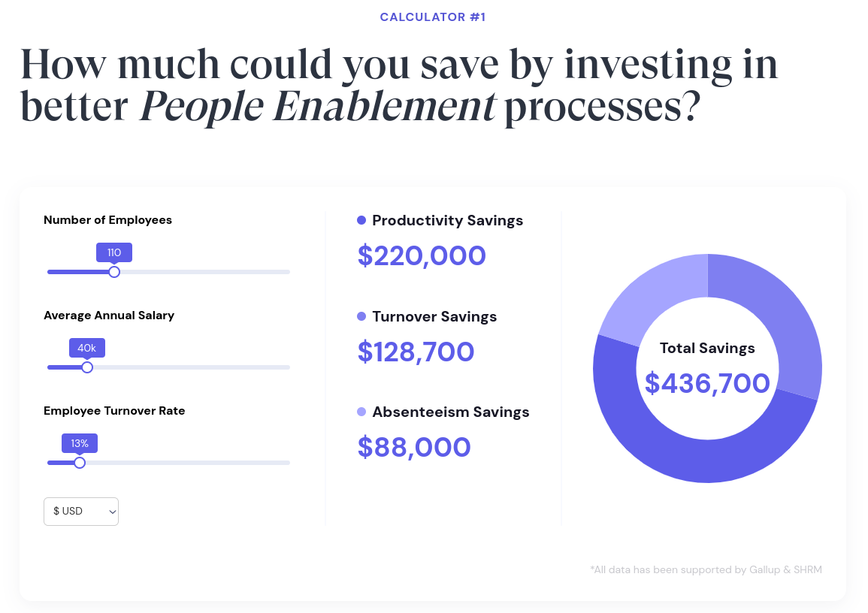Click the $220,000 Productivity Savings figure
Image resolution: width=868 pixels, height=613 pixels.
(421, 255)
